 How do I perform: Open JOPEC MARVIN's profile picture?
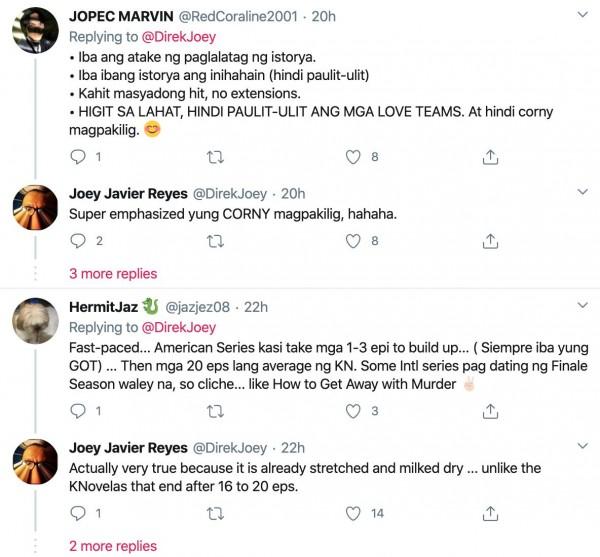[33, 32]
